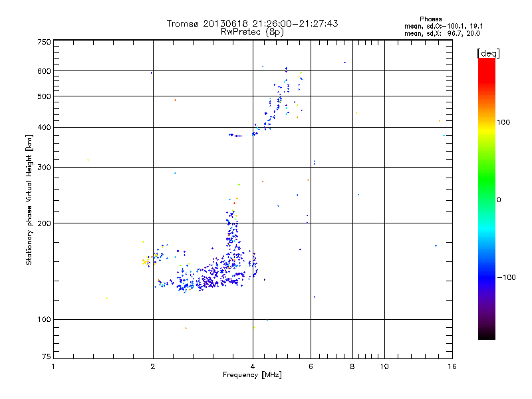This screenshot has height=399, width=532.
Task: Click the y-axis tick label '200'
Action: pos(44,223)
